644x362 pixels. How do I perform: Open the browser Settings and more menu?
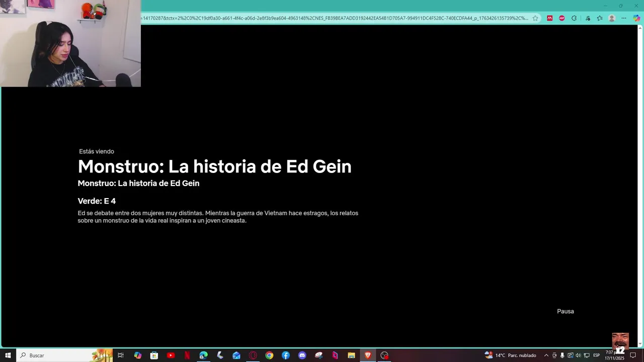coord(624,18)
